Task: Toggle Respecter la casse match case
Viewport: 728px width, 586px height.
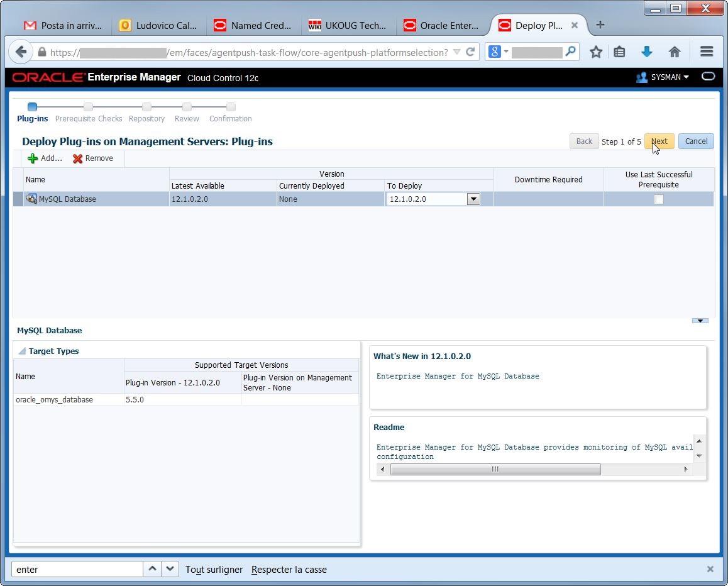Action: click(x=289, y=569)
